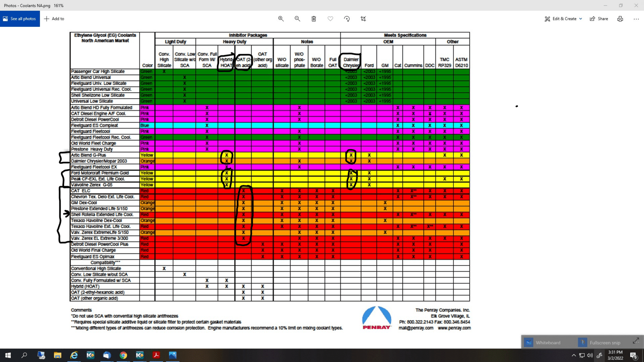The height and width of the screenshot is (362, 644).
Task: Expand the Ink Workspace panel arrow
Action: (x=636, y=341)
